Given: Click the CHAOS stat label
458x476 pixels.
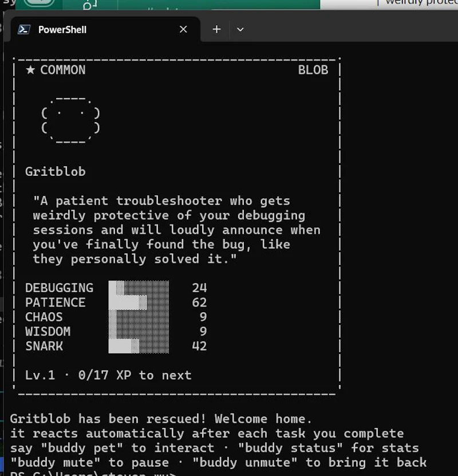Looking at the screenshot, I should tap(44, 317).
